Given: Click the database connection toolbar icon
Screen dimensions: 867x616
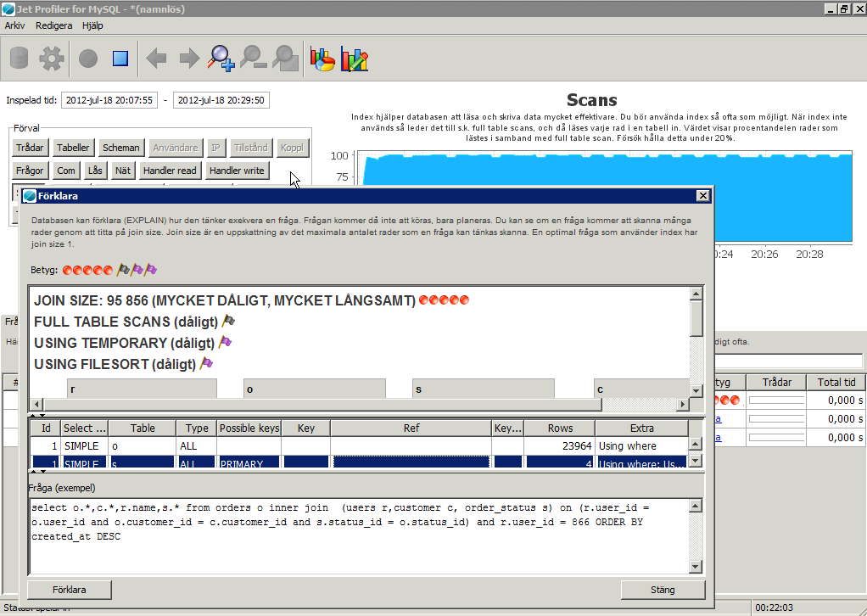Looking at the screenshot, I should coord(20,58).
